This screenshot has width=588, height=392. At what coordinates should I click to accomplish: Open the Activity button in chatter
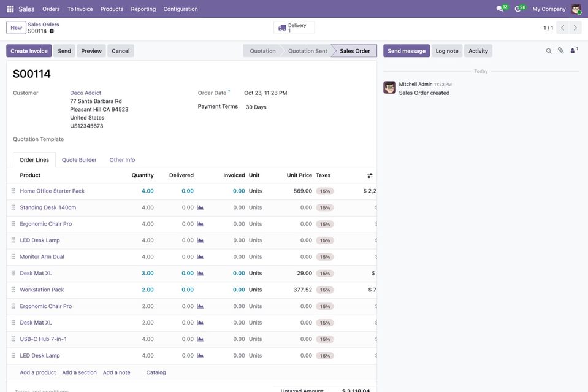[478, 51]
